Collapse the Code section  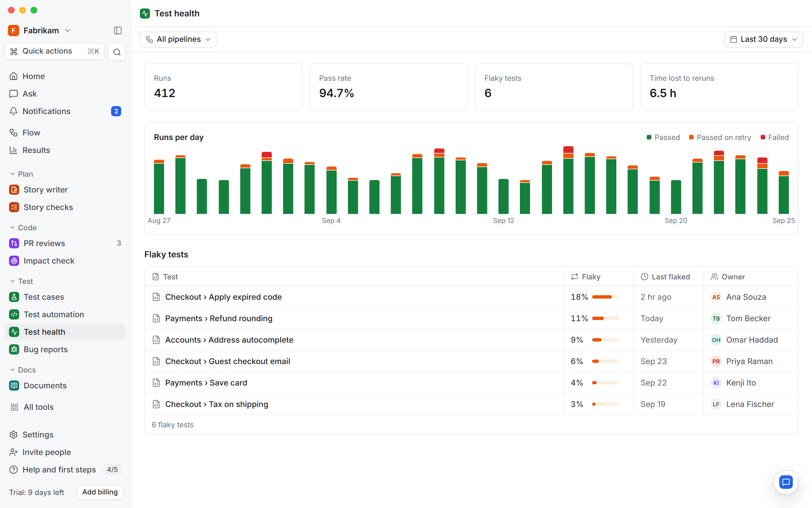tap(23, 228)
